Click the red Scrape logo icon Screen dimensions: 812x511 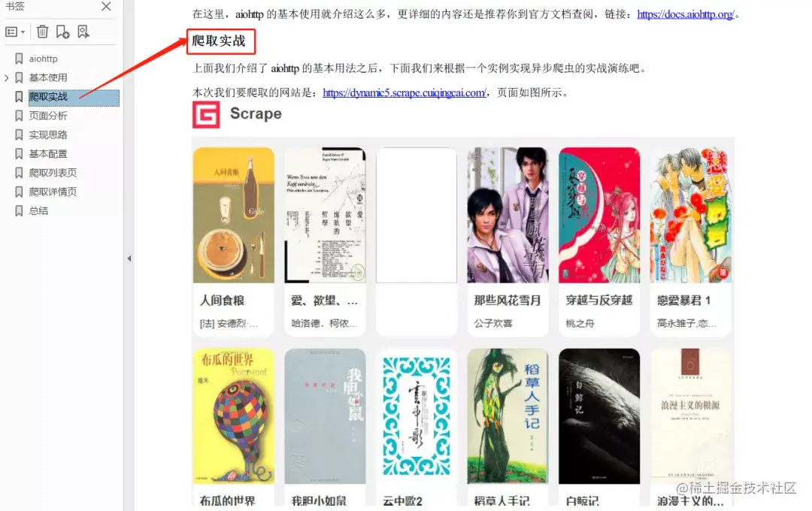[x=206, y=114]
